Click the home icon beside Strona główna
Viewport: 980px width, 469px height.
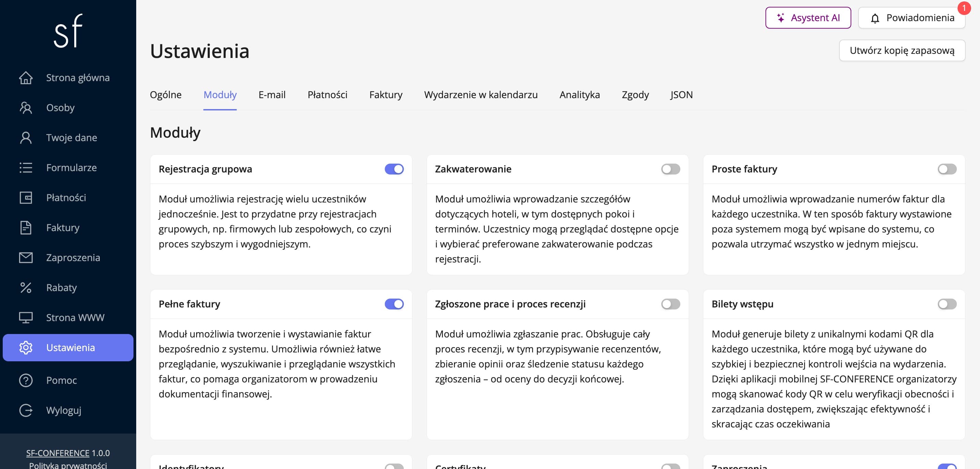pyautogui.click(x=26, y=78)
